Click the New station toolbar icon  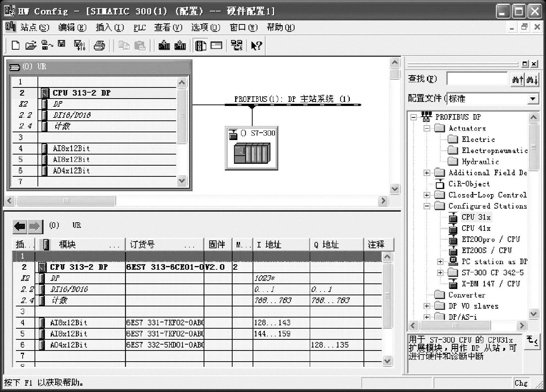coord(15,45)
